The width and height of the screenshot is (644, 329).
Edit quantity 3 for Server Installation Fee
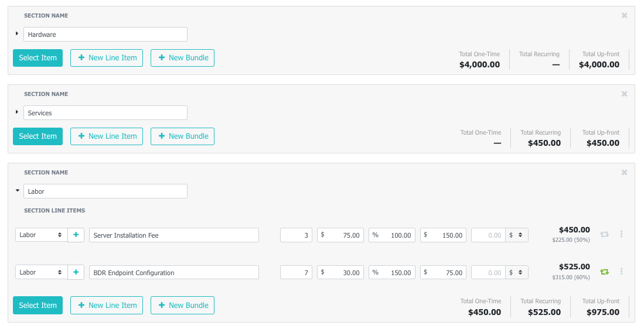tap(296, 235)
